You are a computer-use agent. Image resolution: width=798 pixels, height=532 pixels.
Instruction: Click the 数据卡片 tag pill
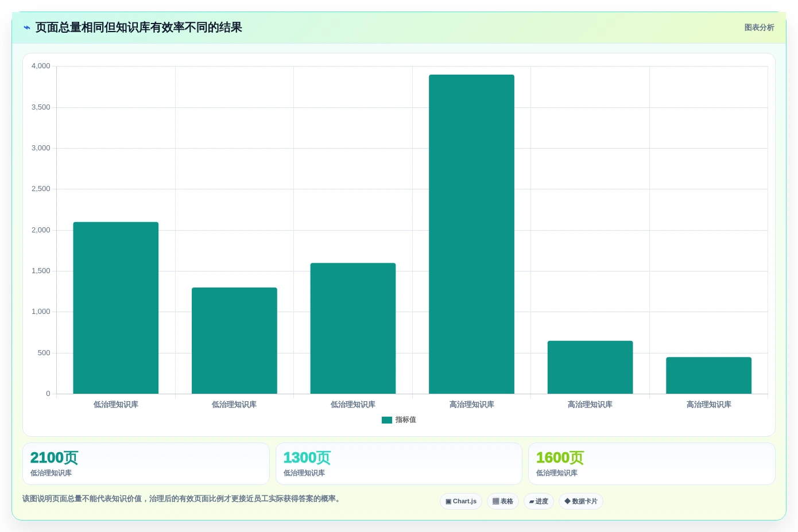coord(581,501)
